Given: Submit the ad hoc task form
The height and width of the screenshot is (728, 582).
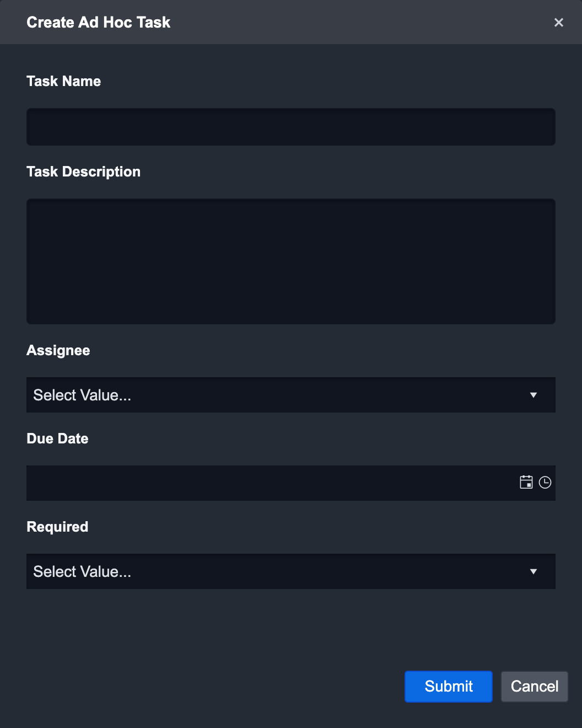Looking at the screenshot, I should click(448, 686).
